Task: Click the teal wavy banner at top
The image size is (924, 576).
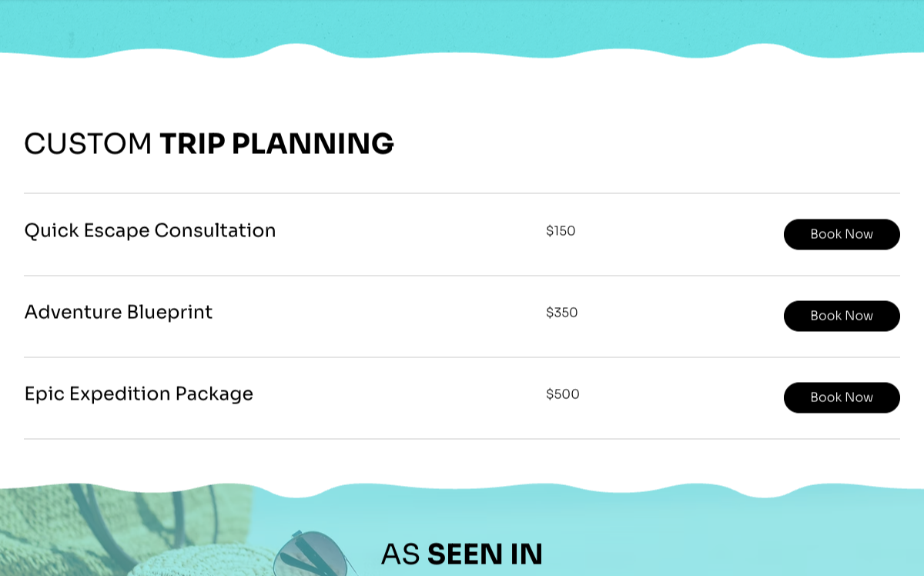Action: pos(462,23)
